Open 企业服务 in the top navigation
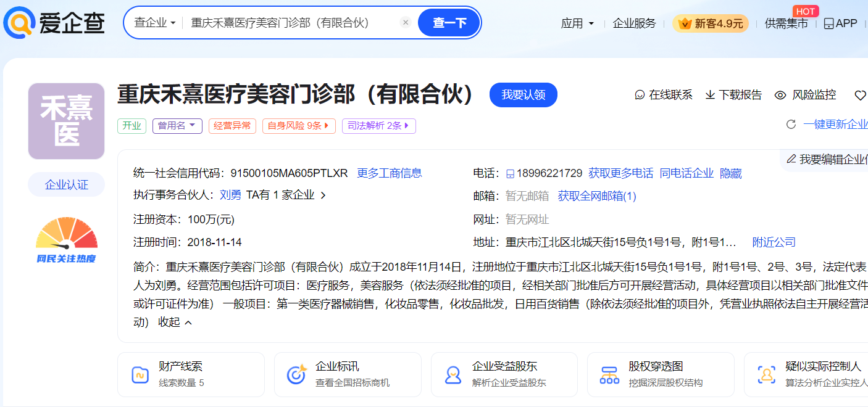 pyautogui.click(x=634, y=23)
